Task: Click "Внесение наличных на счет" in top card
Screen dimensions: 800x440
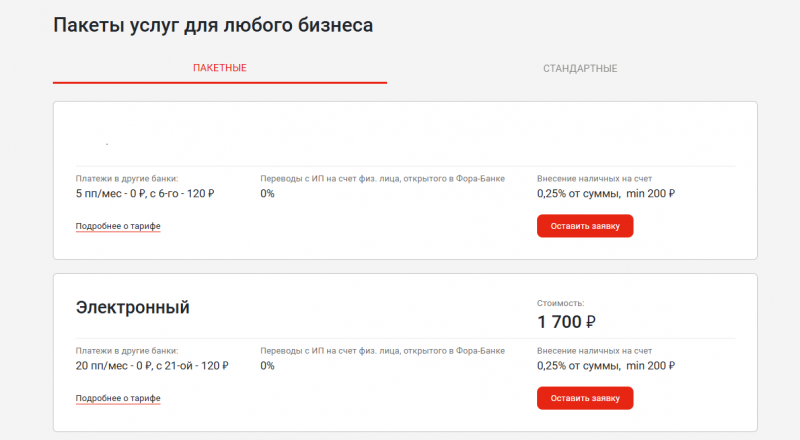Action: (x=594, y=179)
